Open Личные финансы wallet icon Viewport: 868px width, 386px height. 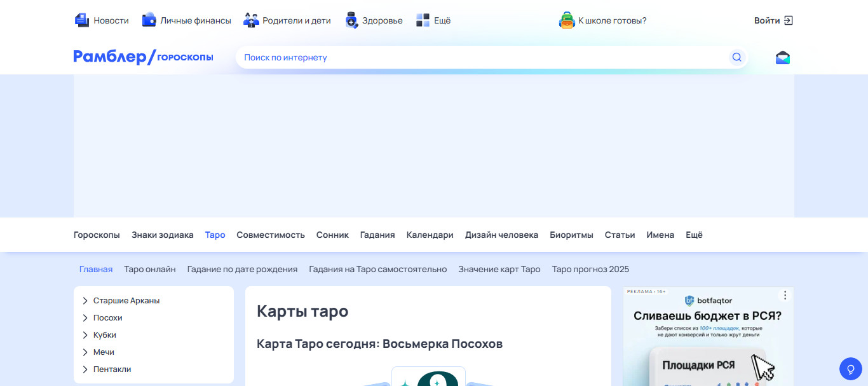[149, 20]
